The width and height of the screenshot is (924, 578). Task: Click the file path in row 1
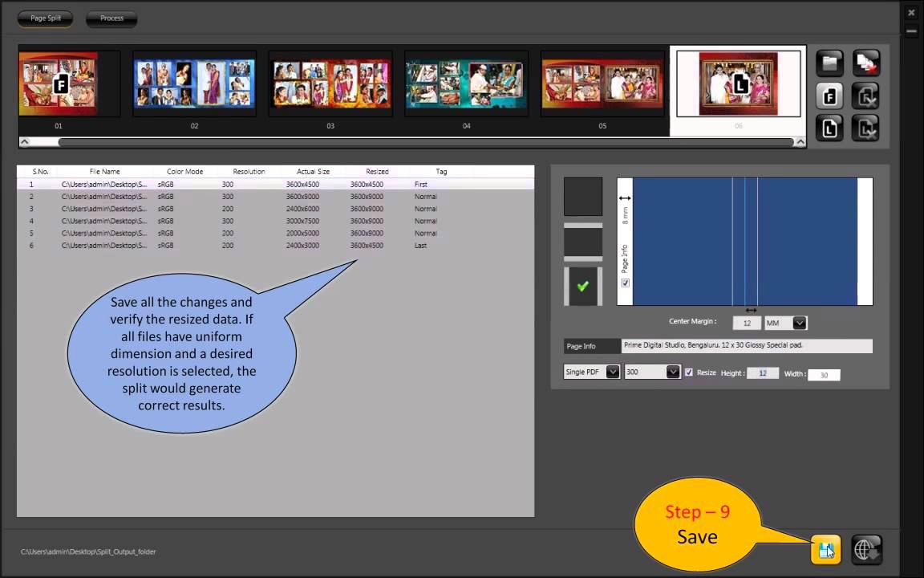click(104, 185)
